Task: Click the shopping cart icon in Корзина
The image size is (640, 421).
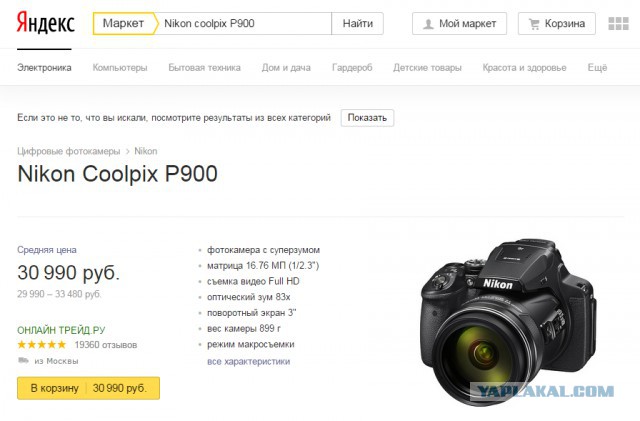Action: tap(534, 24)
